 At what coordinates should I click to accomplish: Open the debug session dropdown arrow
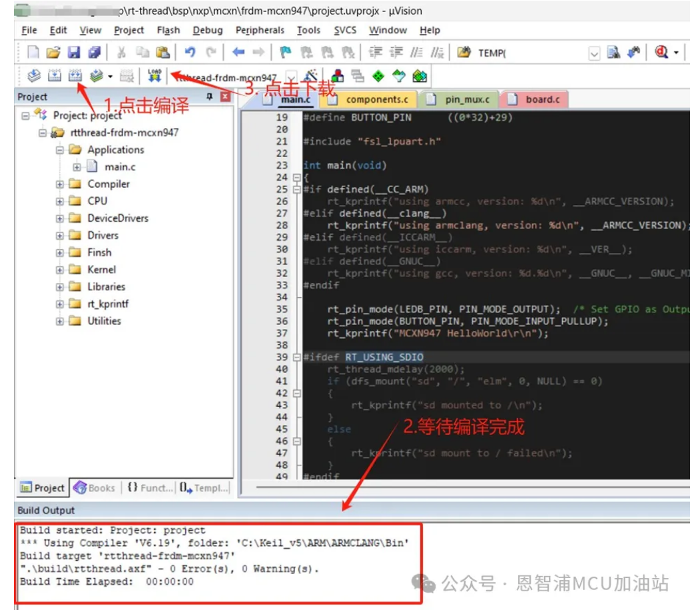coord(676,53)
